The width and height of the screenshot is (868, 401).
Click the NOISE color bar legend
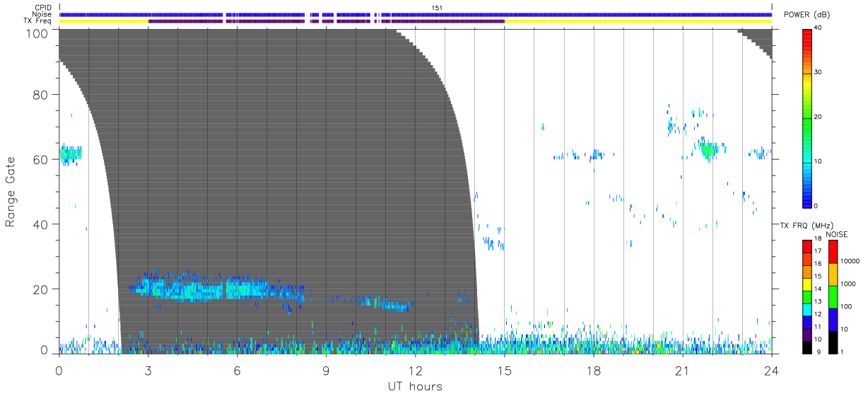pyautogui.click(x=833, y=296)
